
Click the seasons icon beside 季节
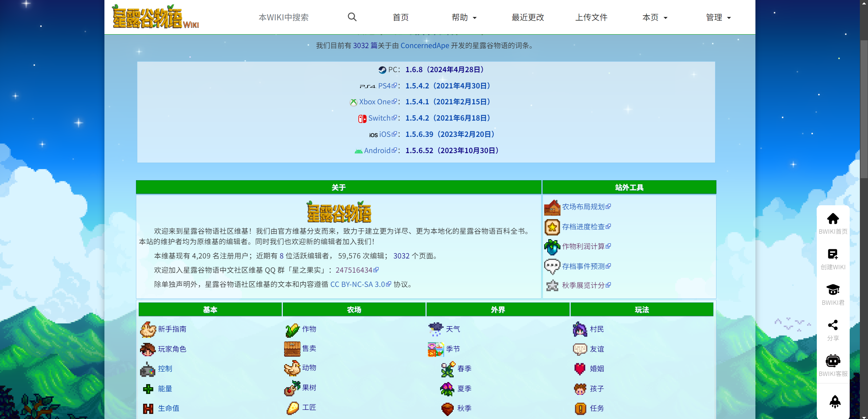(x=436, y=349)
